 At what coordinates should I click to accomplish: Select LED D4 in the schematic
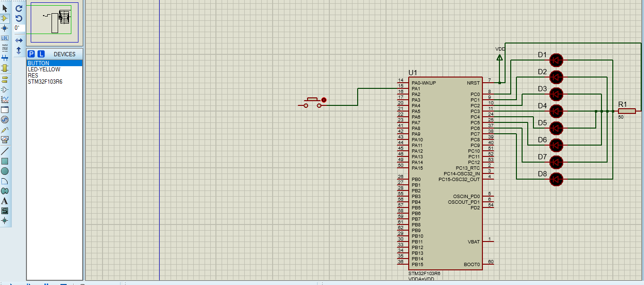pos(557,111)
